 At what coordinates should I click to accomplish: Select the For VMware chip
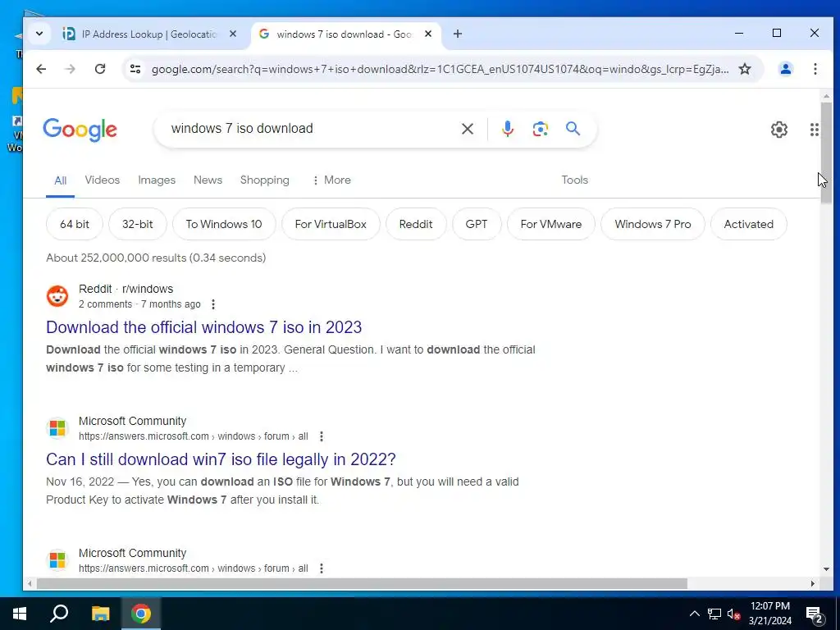tap(550, 224)
